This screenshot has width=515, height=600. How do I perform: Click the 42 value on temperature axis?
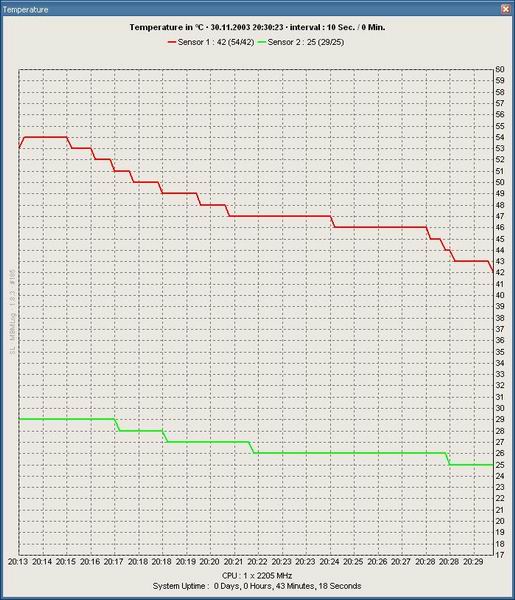click(500, 272)
